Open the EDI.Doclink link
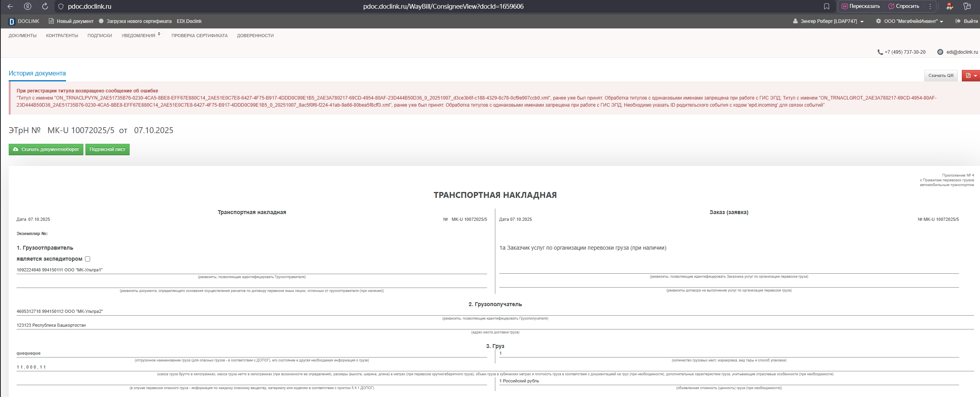The width and height of the screenshot is (980, 397). pyautogui.click(x=189, y=21)
